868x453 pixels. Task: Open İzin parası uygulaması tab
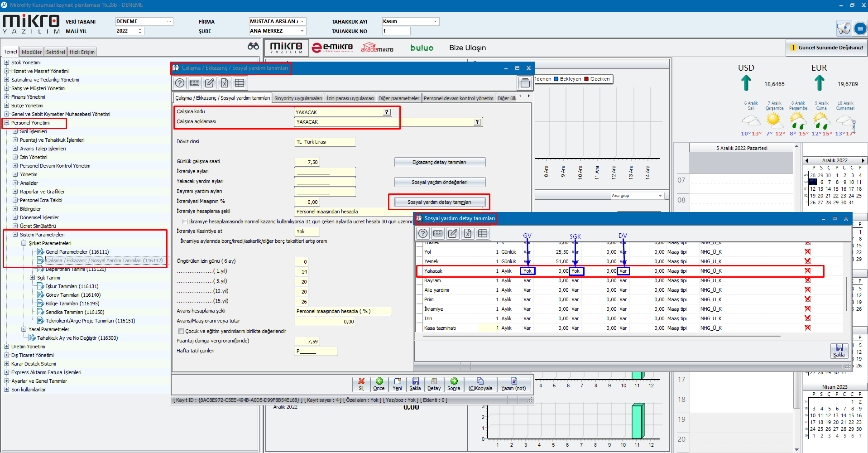coord(350,98)
